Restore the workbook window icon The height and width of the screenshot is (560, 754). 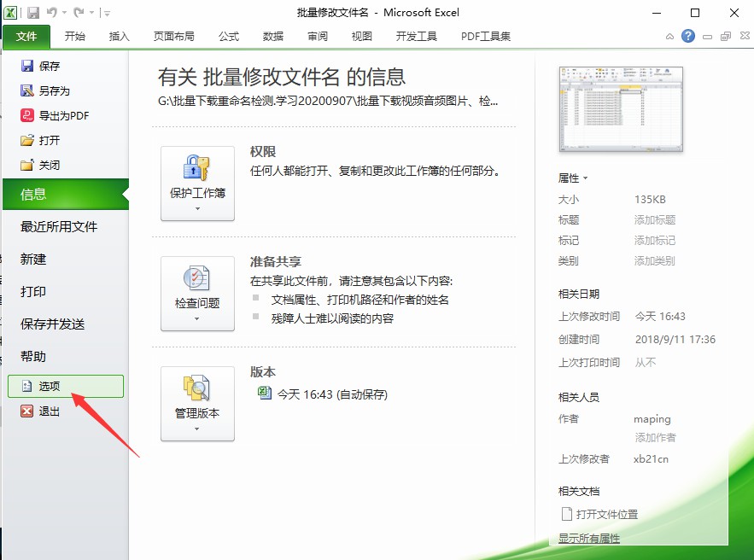(726, 37)
